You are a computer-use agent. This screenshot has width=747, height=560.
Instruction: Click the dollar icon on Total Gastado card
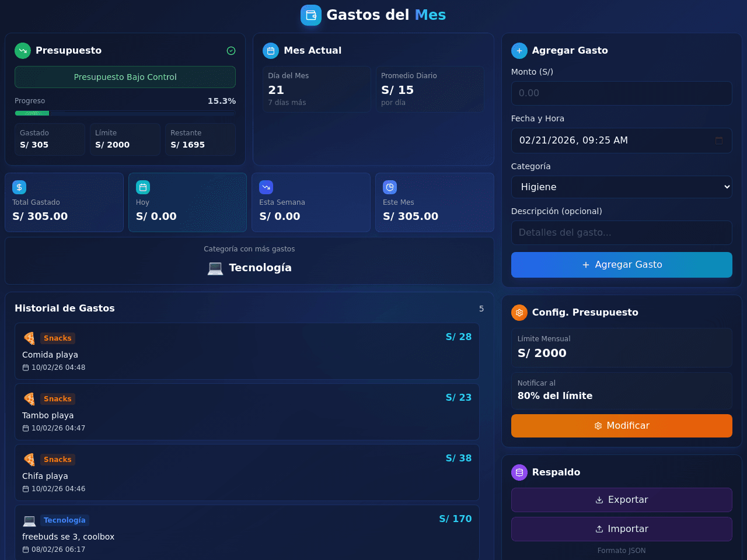pos(19,187)
